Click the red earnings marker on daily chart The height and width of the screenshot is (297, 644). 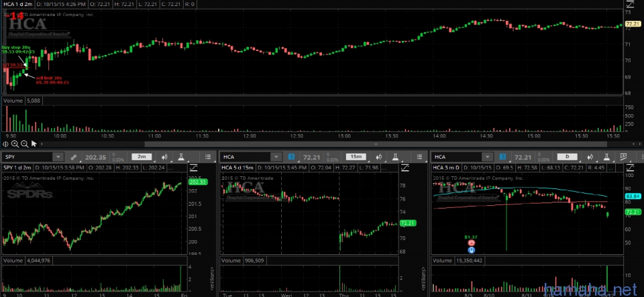click(471, 243)
